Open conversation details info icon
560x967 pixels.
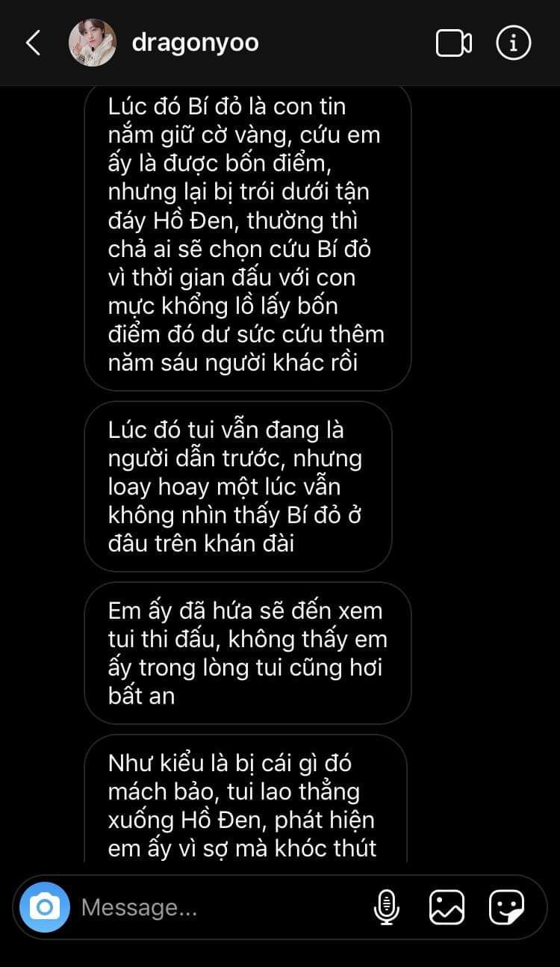click(x=514, y=43)
